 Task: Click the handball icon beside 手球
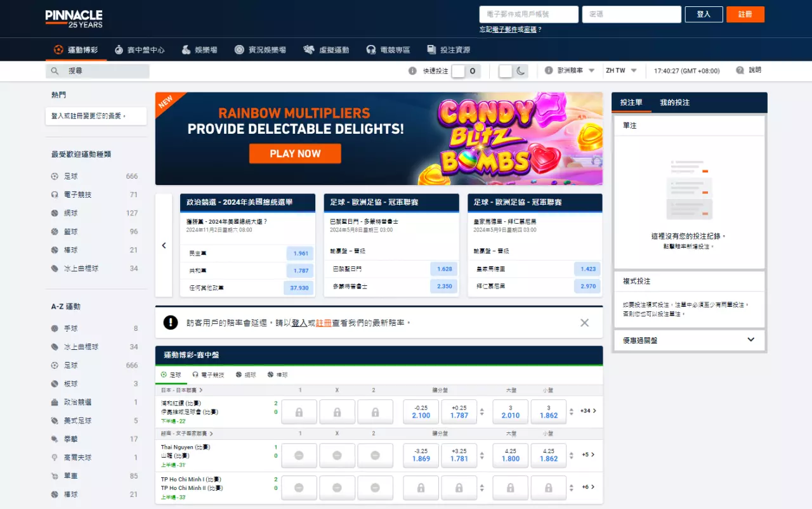click(55, 328)
